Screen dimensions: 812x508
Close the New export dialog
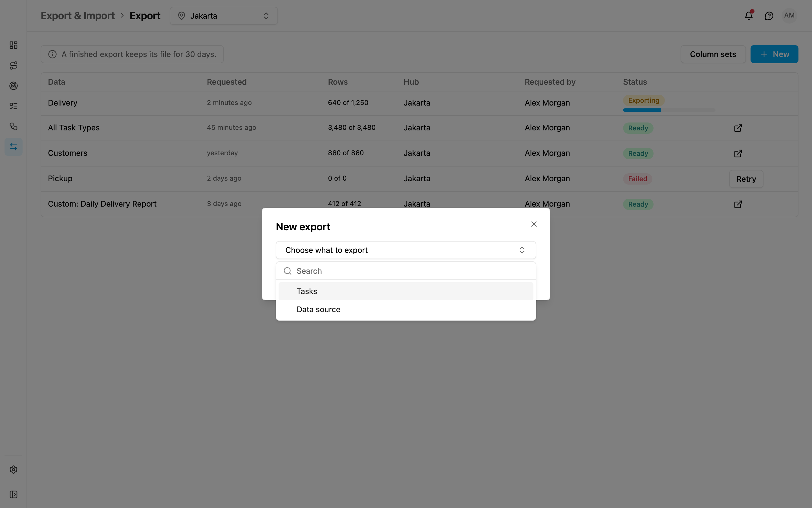click(534, 224)
